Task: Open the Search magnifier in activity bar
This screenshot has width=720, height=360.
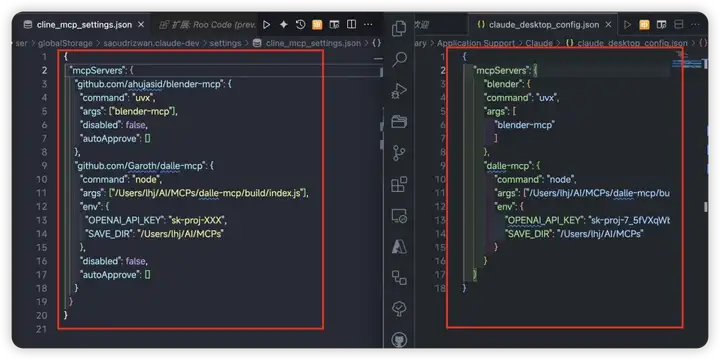Action: coord(399,59)
